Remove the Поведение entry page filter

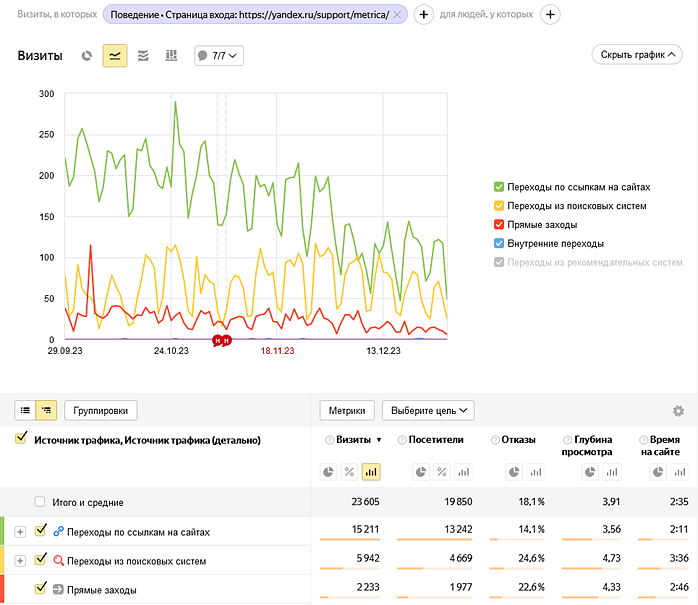(397, 15)
